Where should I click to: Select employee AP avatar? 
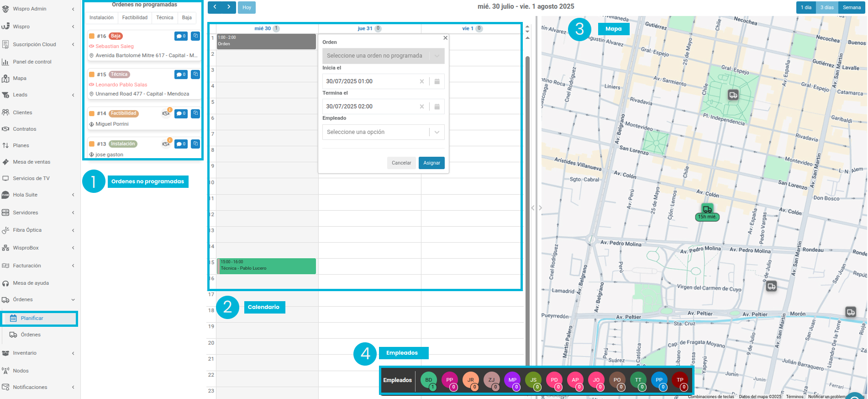(x=575, y=380)
